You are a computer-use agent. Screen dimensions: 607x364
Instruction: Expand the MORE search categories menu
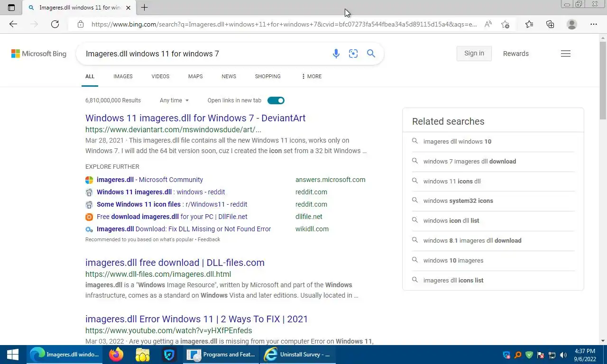point(312,76)
